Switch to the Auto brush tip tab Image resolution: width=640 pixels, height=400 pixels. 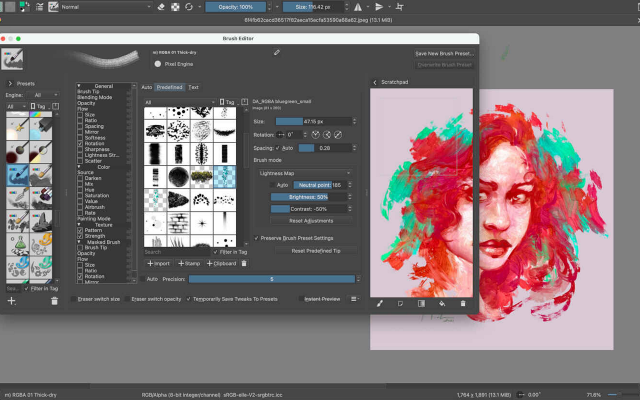point(147,87)
